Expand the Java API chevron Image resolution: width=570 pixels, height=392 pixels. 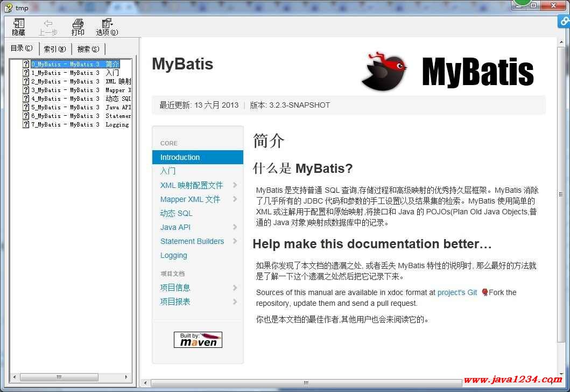point(235,227)
